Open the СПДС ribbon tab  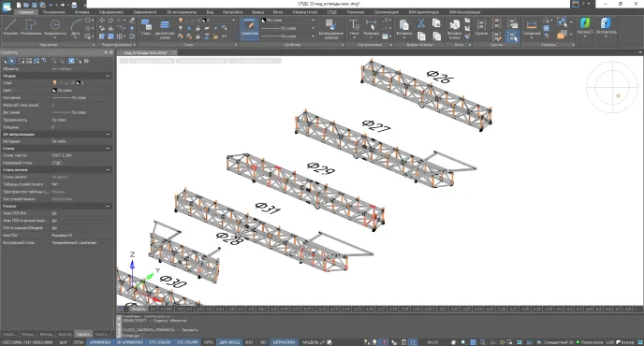332,12
